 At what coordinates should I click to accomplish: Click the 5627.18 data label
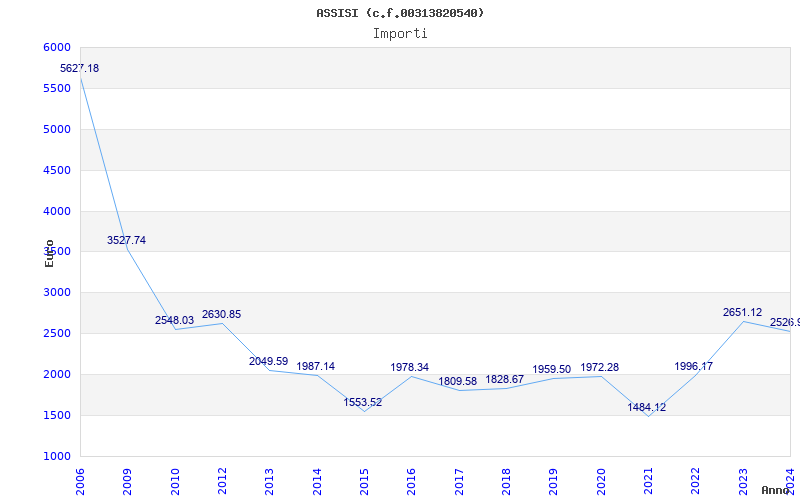click(x=80, y=68)
